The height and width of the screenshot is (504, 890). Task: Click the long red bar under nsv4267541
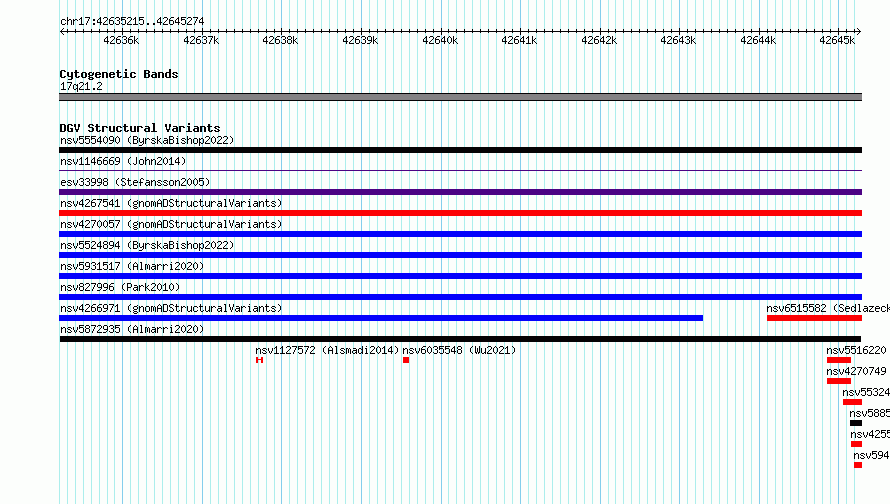460,213
